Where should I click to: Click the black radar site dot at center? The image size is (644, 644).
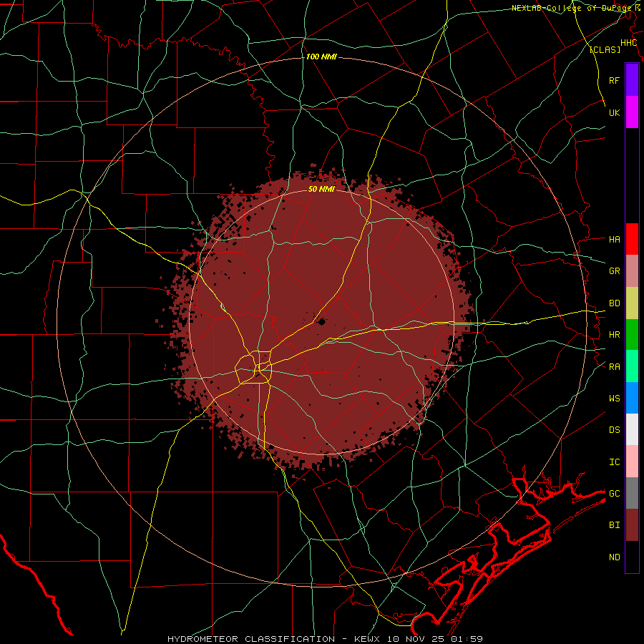click(321, 321)
